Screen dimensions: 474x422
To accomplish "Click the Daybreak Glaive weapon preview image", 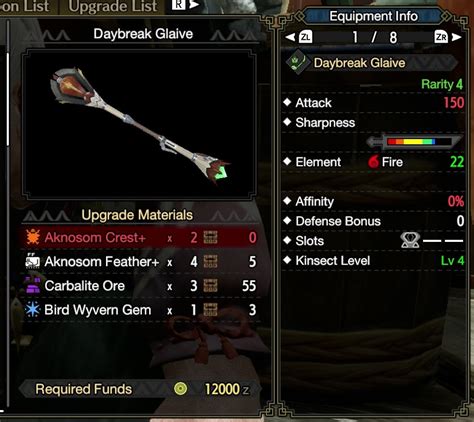I will 139,125.
